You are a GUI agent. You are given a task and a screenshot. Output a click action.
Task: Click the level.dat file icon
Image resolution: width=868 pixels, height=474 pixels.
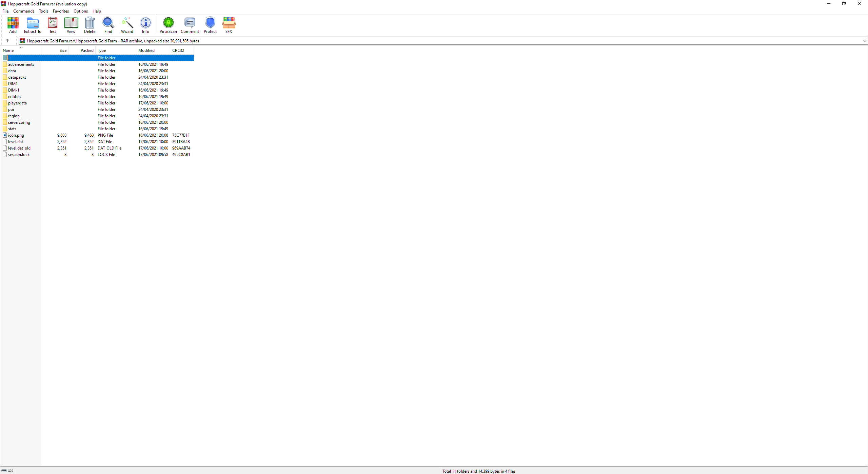coord(5,142)
